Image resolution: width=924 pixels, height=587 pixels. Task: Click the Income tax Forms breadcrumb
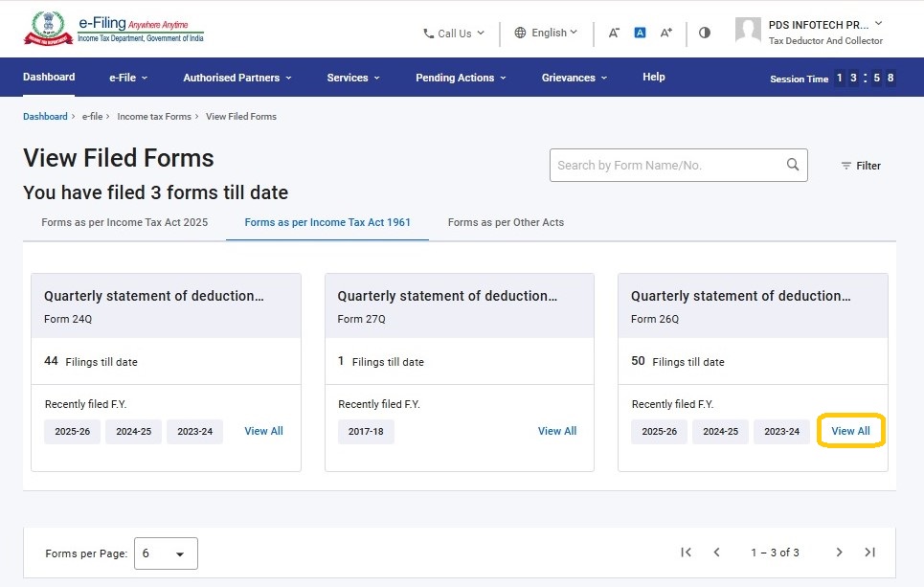click(x=154, y=116)
